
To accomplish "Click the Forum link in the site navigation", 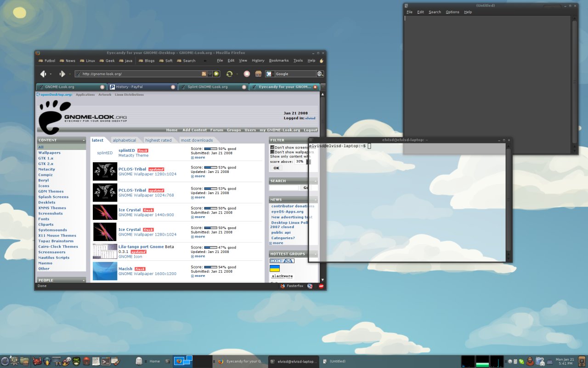I will point(217,130).
